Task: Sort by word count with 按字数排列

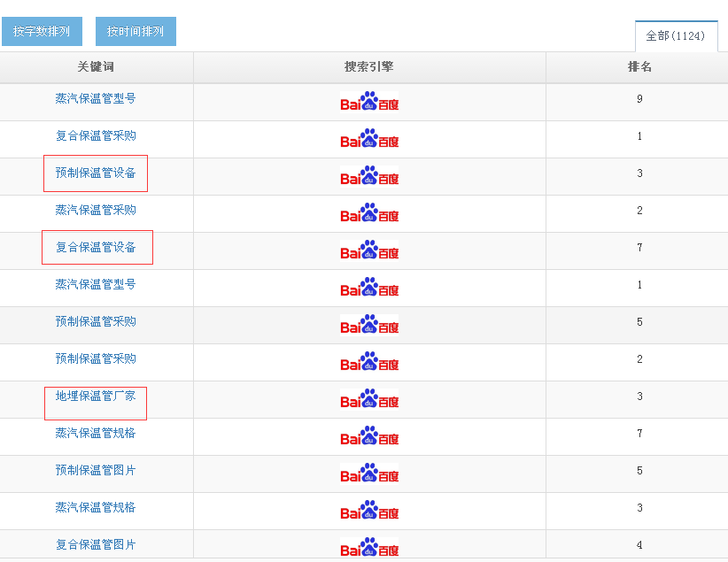Action: tap(42, 32)
